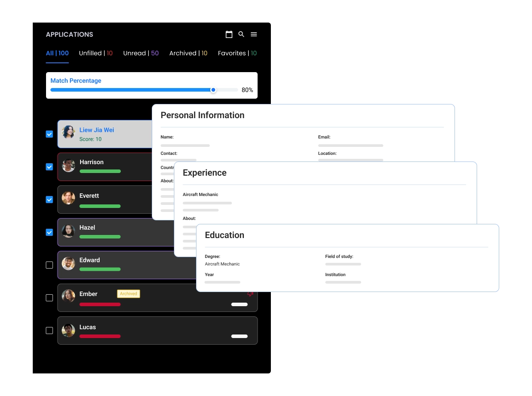Click Hazel's avatar photo

tap(68, 231)
